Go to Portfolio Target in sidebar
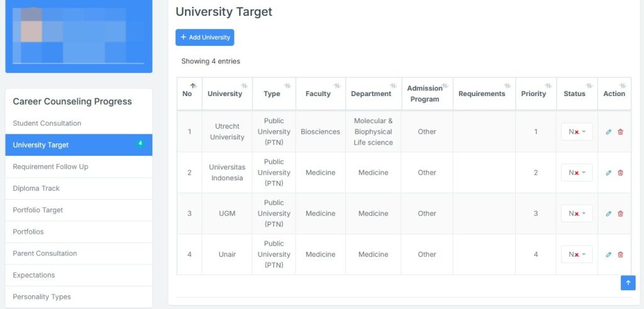644x309 pixels. (x=79, y=210)
